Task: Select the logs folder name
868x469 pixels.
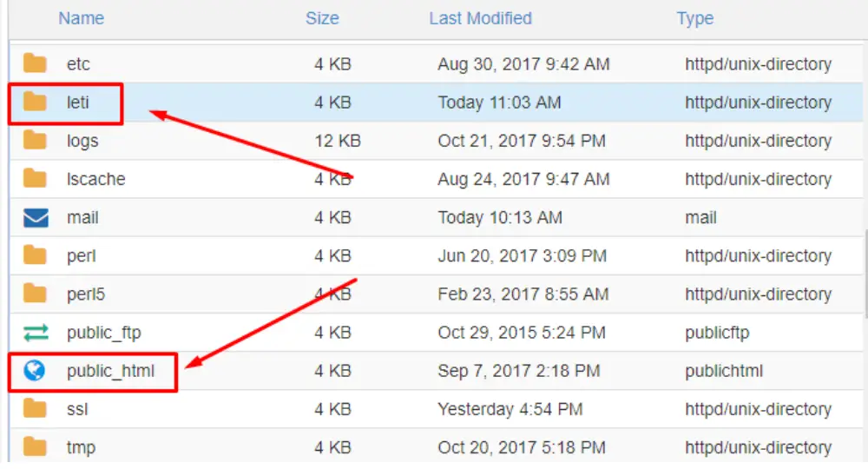Action: (x=82, y=142)
